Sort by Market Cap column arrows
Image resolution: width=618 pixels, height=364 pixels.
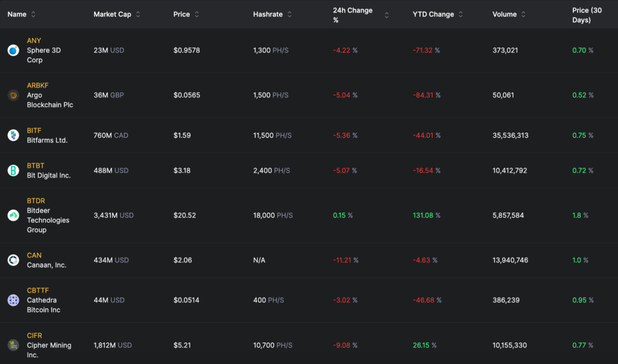point(138,14)
